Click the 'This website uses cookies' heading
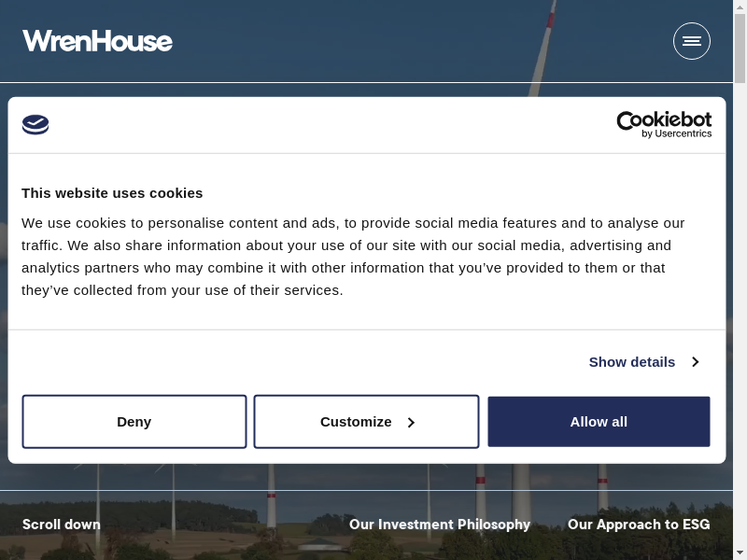 pos(112,193)
